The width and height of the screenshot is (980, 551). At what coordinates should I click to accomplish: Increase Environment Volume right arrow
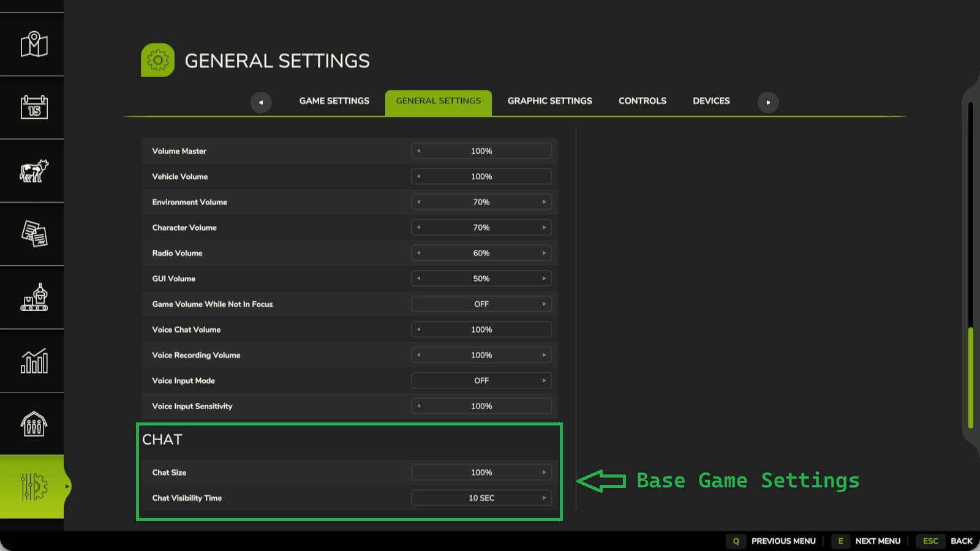click(544, 202)
